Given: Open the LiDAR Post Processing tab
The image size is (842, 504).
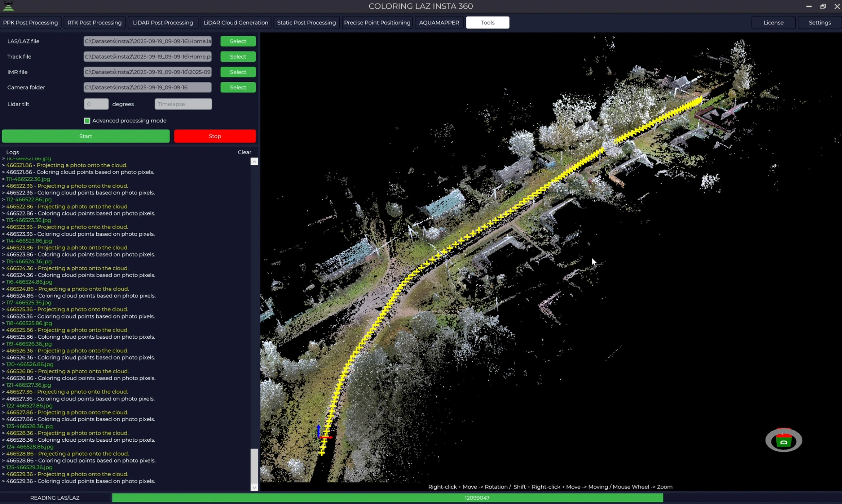Looking at the screenshot, I should 163,22.
